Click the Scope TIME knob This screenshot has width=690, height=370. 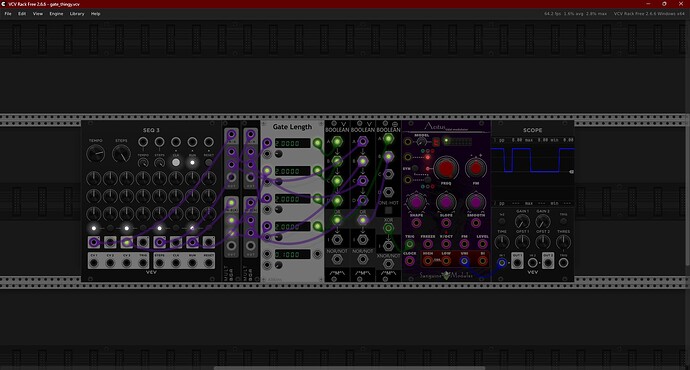[x=502, y=242]
